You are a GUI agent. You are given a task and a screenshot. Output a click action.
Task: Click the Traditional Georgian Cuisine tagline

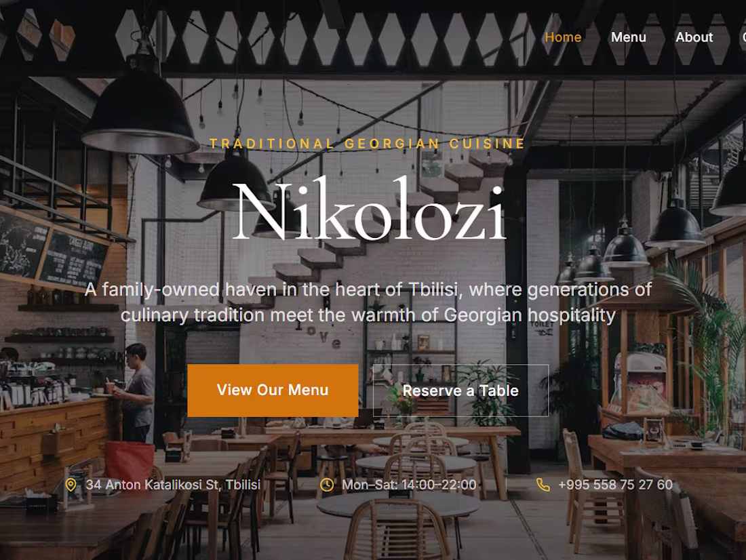pos(368,144)
